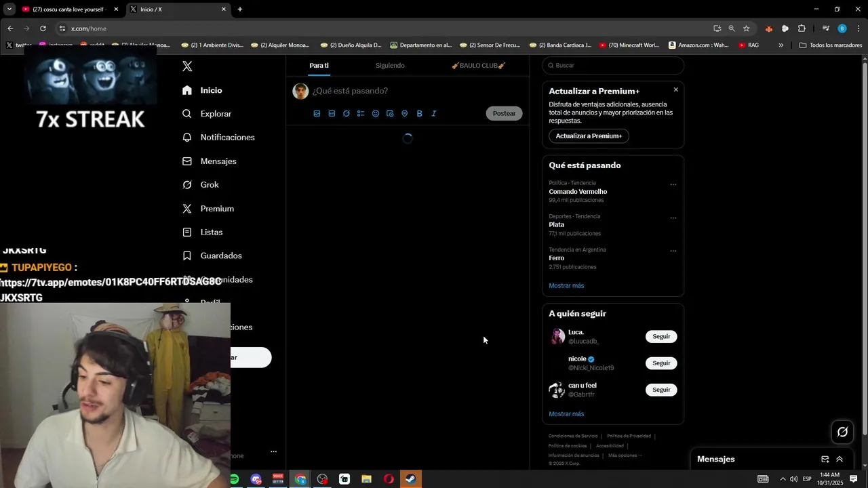Open Chrome profile avatar
This screenshot has width=868, height=488.
[842, 28]
